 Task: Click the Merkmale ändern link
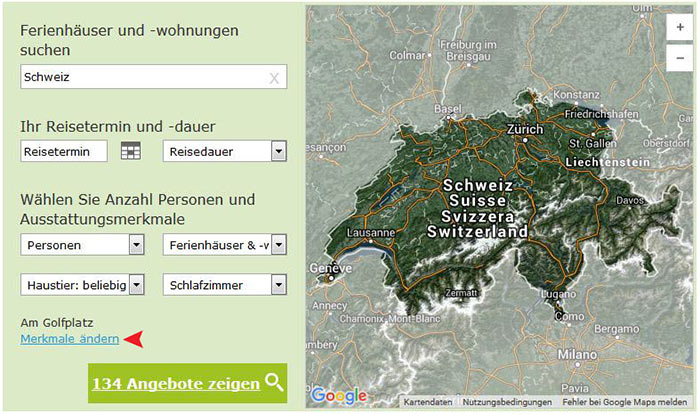tap(70, 339)
